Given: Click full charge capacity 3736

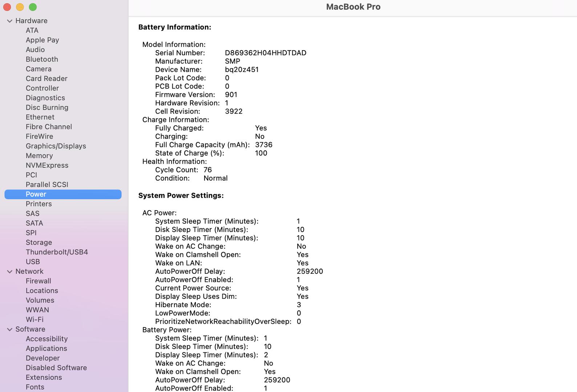Looking at the screenshot, I should [x=264, y=145].
